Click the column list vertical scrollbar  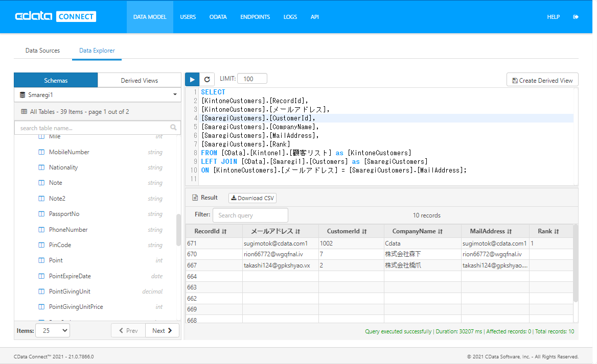[178, 230]
